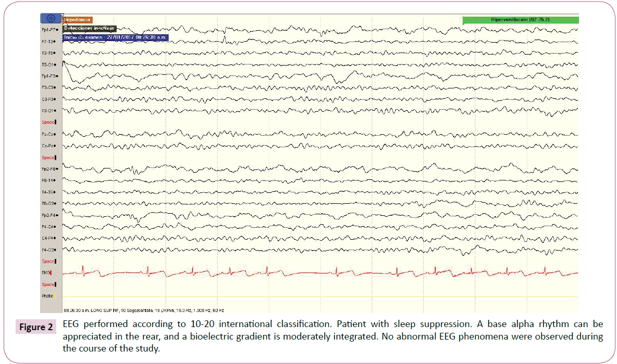
Task: Select the Cz-Pz channel label
Action: pos(49,146)
